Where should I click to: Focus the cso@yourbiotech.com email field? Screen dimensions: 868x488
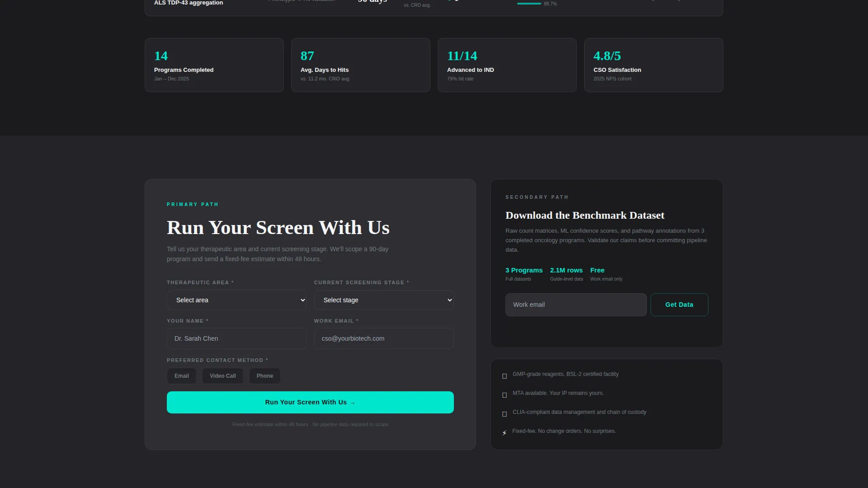click(x=384, y=338)
